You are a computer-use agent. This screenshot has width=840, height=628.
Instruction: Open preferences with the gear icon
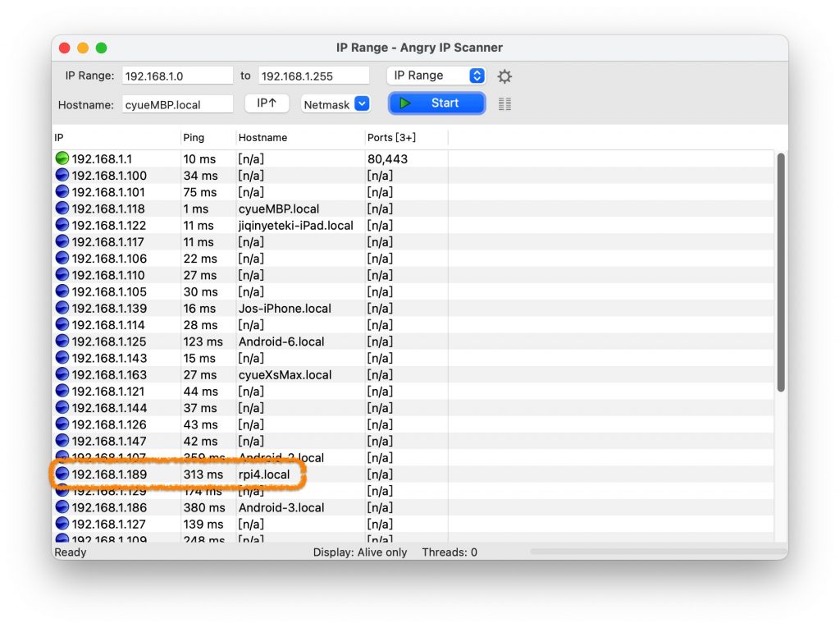pyautogui.click(x=504, y=76)
